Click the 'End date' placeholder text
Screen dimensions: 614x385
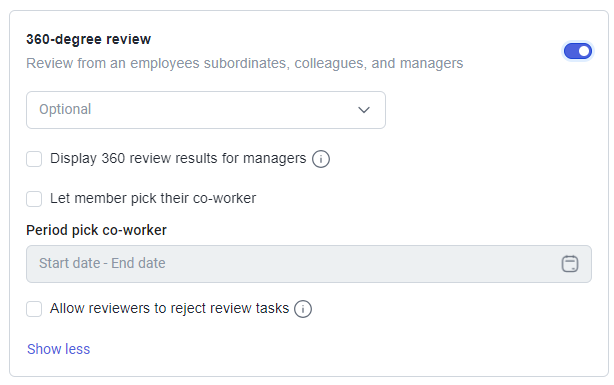pos(138,263)
